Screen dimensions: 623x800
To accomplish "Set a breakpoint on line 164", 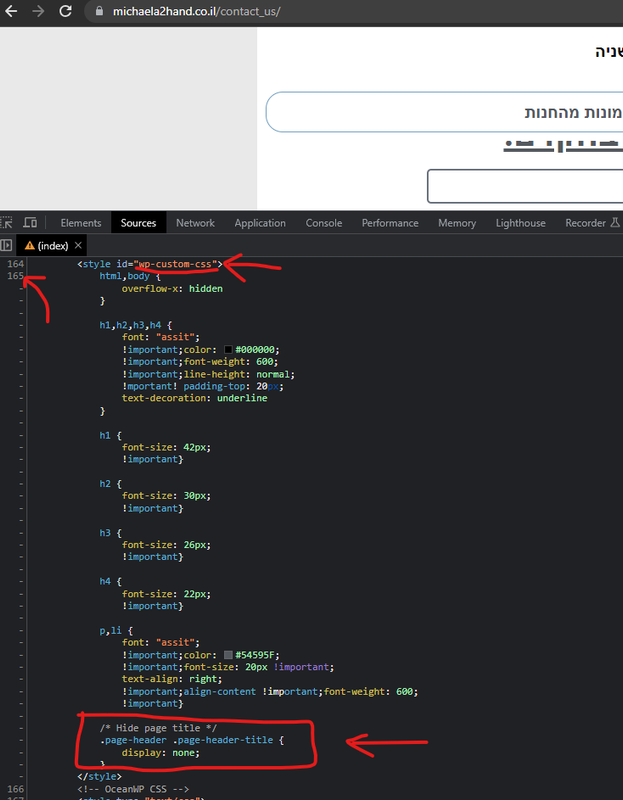I will 15,264.
